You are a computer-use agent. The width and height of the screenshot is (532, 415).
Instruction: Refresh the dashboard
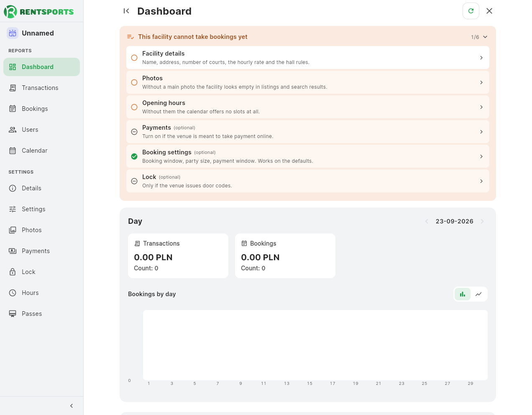[471, 11]
